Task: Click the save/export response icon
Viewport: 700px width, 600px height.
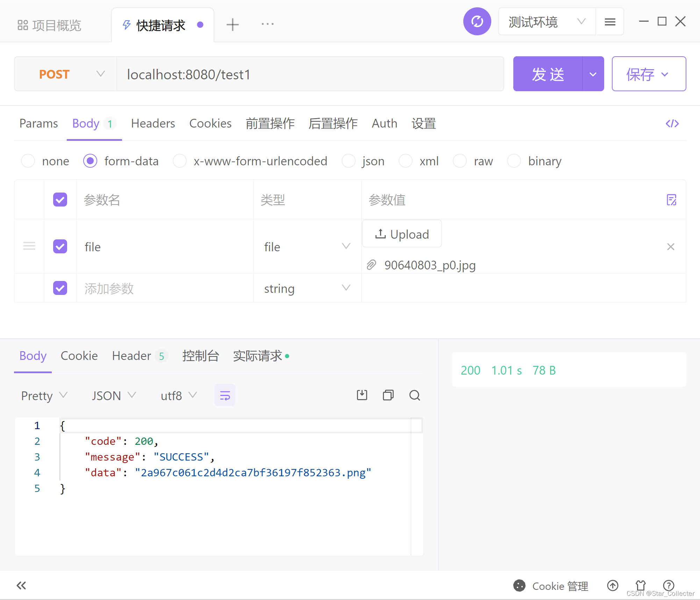Action: 362,396
